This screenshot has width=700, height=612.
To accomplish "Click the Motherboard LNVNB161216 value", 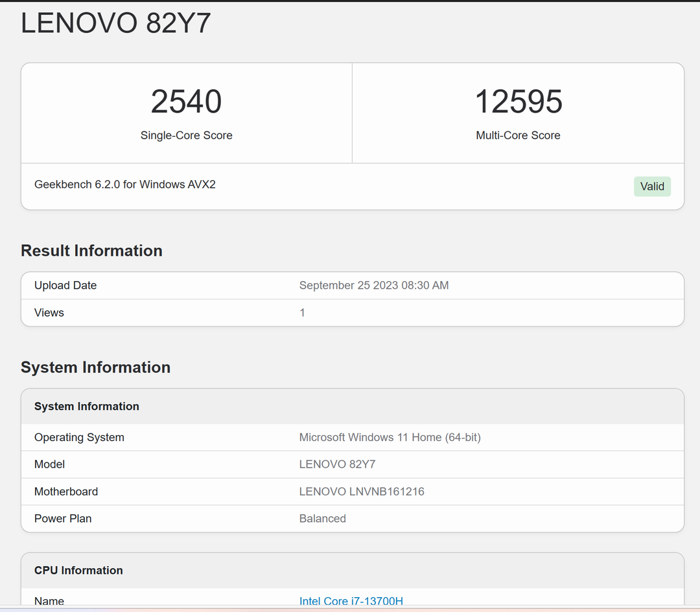I will (x=361, y=492).
